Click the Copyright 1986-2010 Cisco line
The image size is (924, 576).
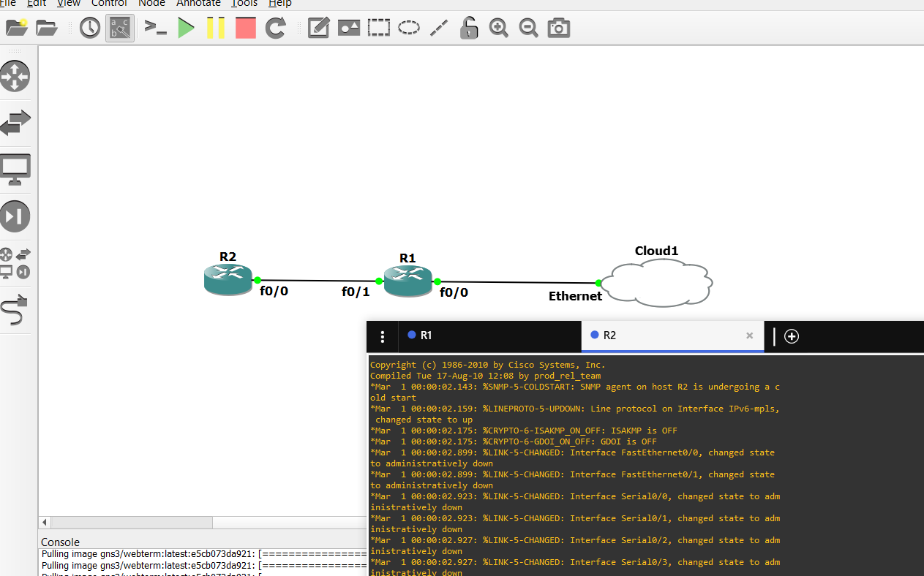click(x=487, y=365)
